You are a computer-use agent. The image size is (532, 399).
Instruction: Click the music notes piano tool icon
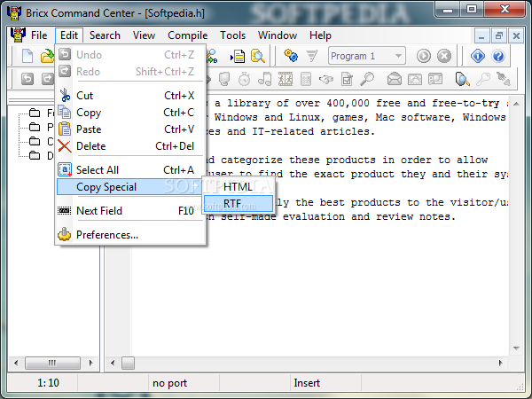[264, 79]
